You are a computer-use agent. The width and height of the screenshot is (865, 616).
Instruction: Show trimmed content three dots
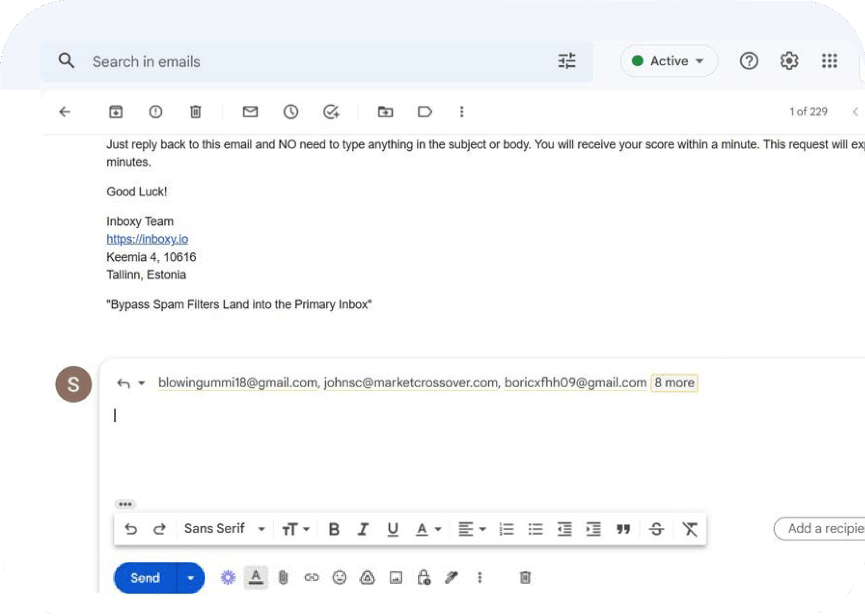tap(125, 504)
